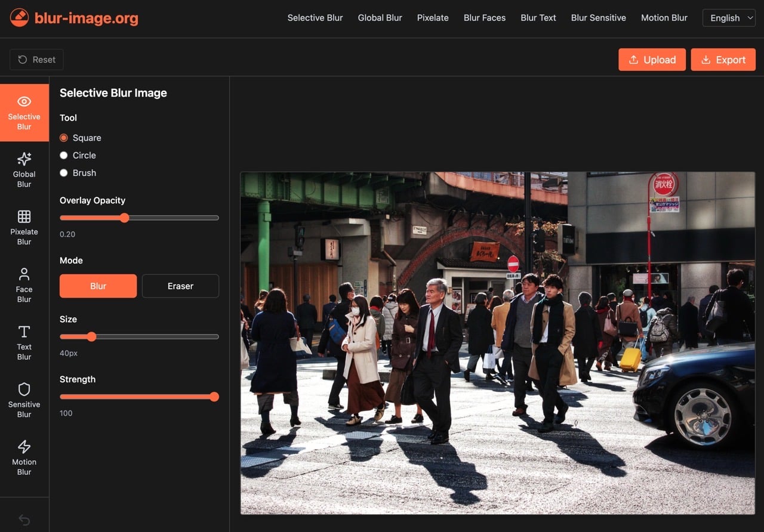Image resolution: width=764 pixels, height=532 pixels.
Task: Open Pixelate Blur grid icon in sidebar
Action: (24, 216)
